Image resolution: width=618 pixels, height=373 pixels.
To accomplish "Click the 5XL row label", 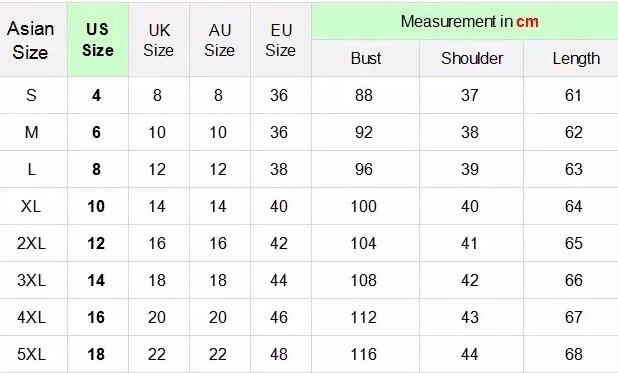I will 32,354.
